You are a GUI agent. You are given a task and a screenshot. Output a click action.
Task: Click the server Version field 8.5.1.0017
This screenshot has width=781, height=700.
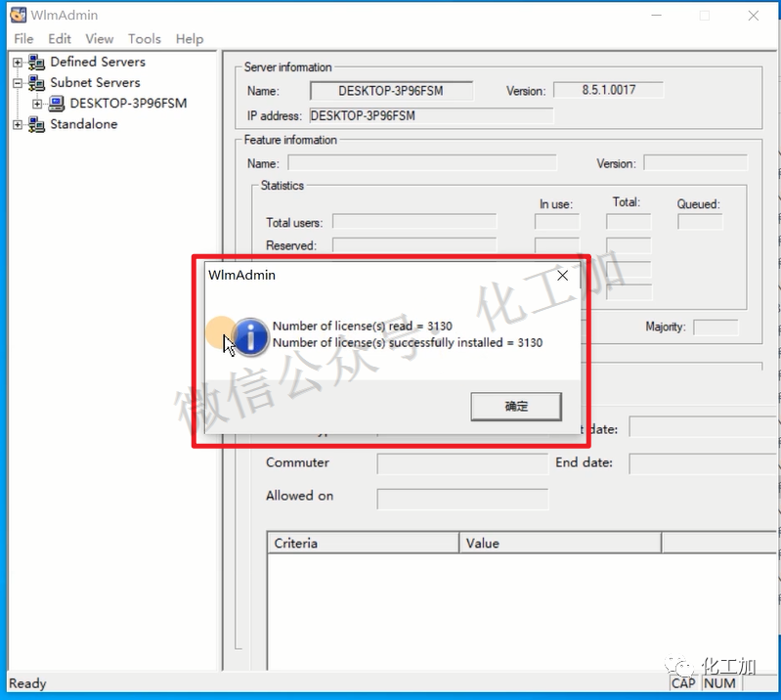608,90
